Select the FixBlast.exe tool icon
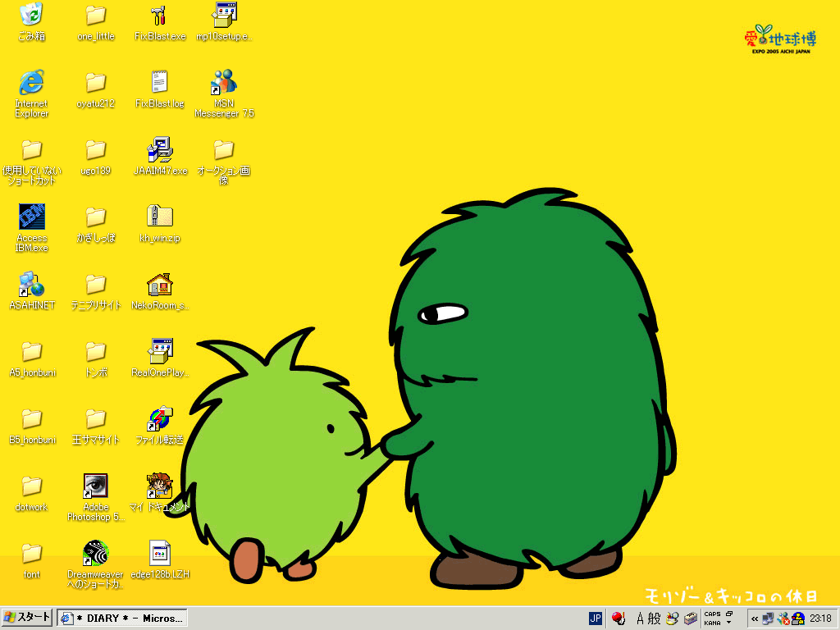The width and height of the screenshot is (840, 630). point(160,22)
